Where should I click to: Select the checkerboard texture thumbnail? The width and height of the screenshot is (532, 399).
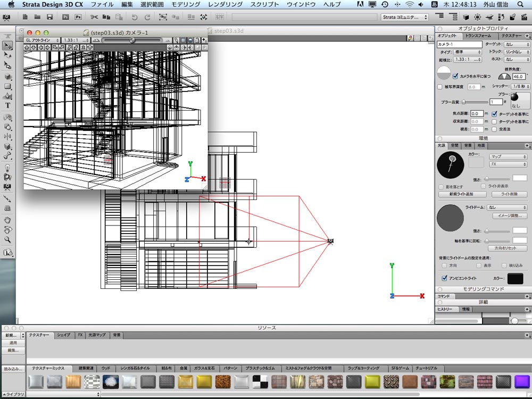pyautogui.click(x=260, y=381)
